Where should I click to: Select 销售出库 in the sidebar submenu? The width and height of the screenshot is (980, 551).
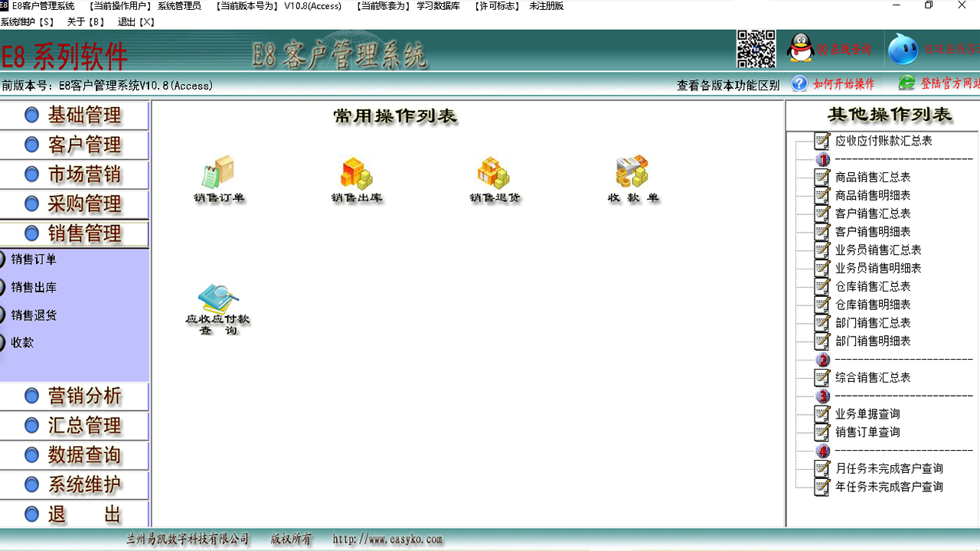34,288
